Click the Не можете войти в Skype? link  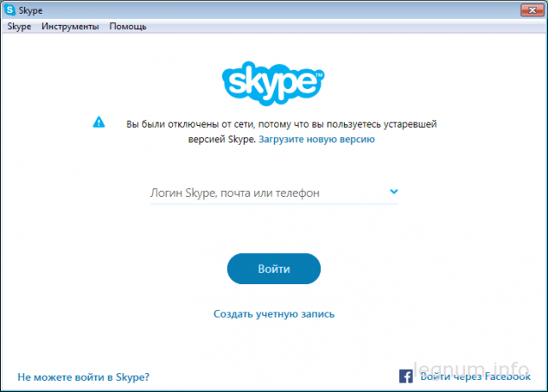coord(83,377)
